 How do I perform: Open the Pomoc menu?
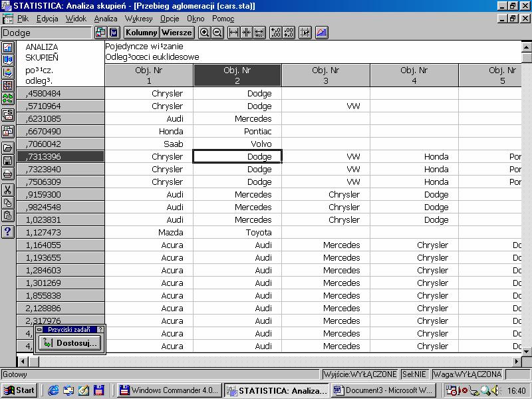pyautogui.click(x=223, y=19)
